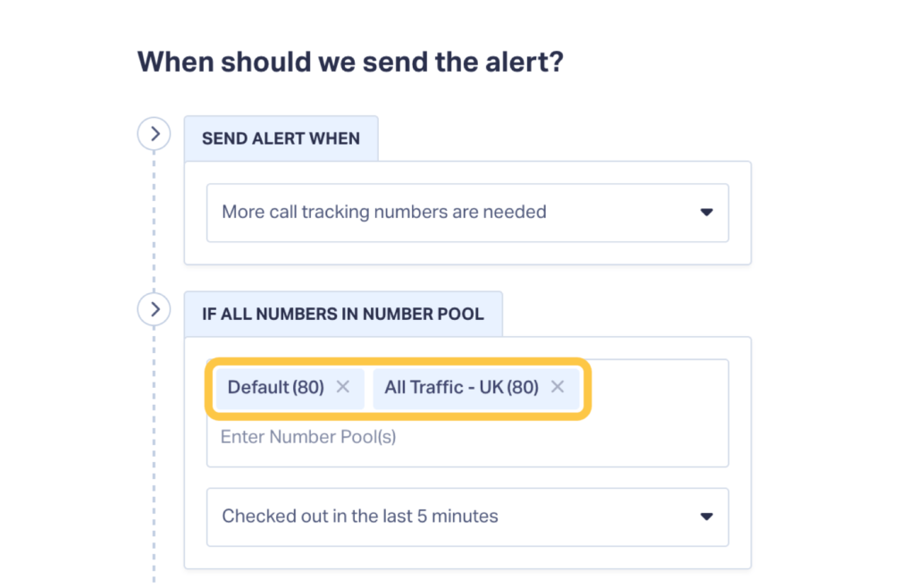This screenshot has height=588, width=915.
Task: Select the SEND ALERT WHEN section header
Action: pyautogui.click(x=280, y=138)
